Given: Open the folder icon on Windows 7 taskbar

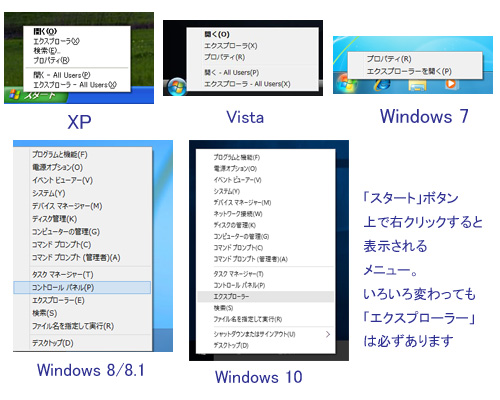Looking at the screenshot, I should click(x=417, y=85).
